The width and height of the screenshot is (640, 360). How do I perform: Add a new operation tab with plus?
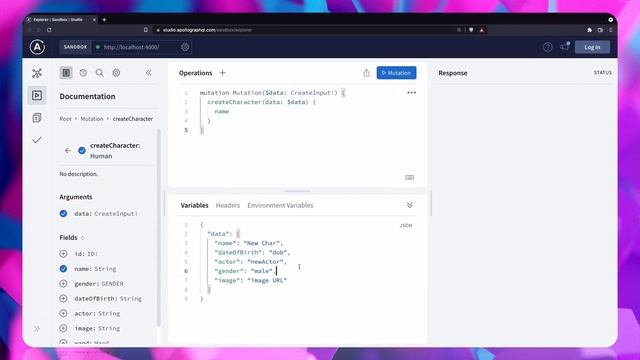[222, 73]
